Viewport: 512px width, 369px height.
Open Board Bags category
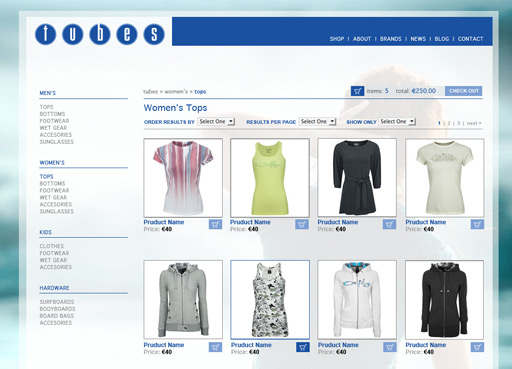coord(57,316)
